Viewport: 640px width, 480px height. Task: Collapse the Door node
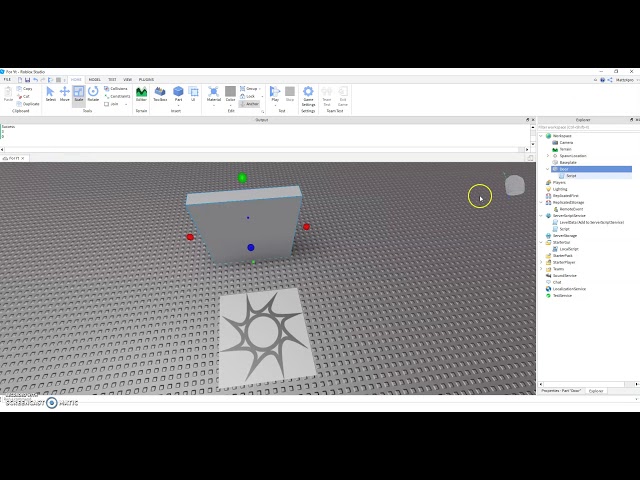548,169
